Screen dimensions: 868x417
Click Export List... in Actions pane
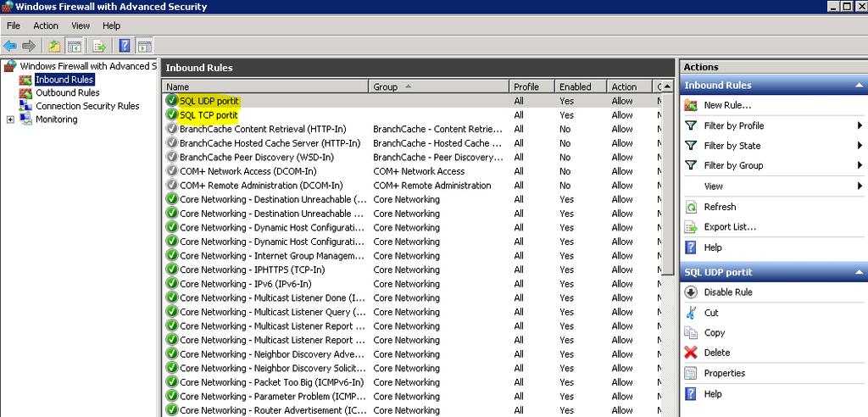(730, 227)
